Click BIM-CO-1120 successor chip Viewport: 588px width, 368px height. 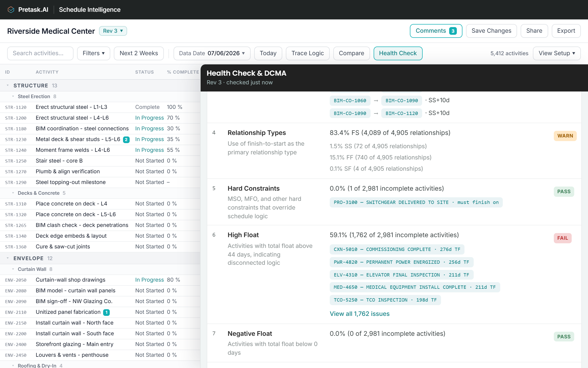(x=402, y=113)
